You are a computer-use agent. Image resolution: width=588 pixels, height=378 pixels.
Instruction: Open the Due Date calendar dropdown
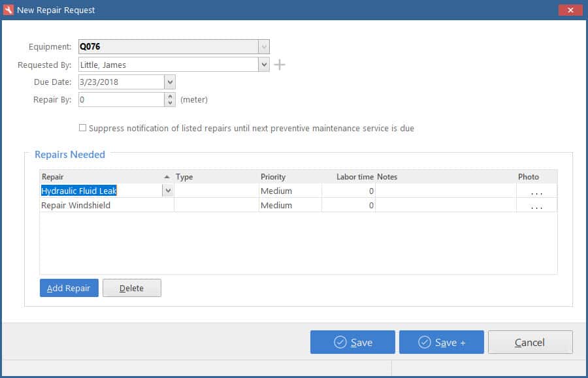[x=170, y=82]
